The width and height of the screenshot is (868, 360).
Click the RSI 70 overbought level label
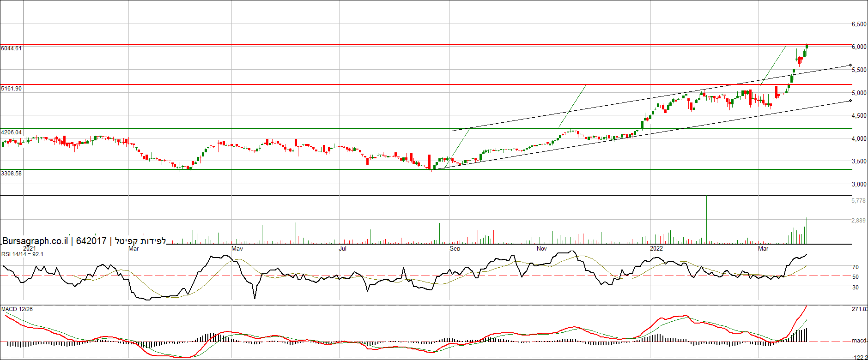click(856, 267)
